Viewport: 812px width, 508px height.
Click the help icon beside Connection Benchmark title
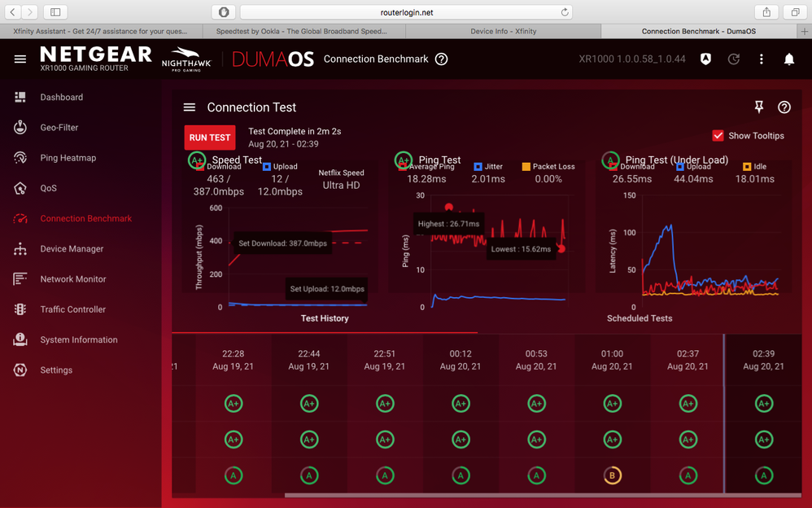click(x=441, y=59)
